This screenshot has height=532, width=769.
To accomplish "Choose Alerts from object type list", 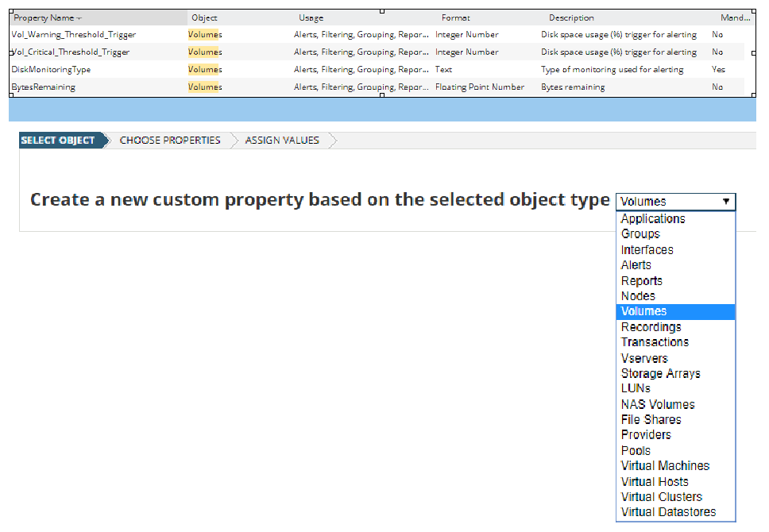I will tap(675, 265).
